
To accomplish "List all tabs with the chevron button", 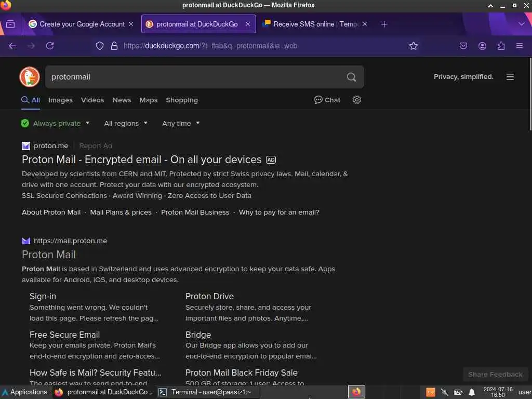I will click(522, 24).
